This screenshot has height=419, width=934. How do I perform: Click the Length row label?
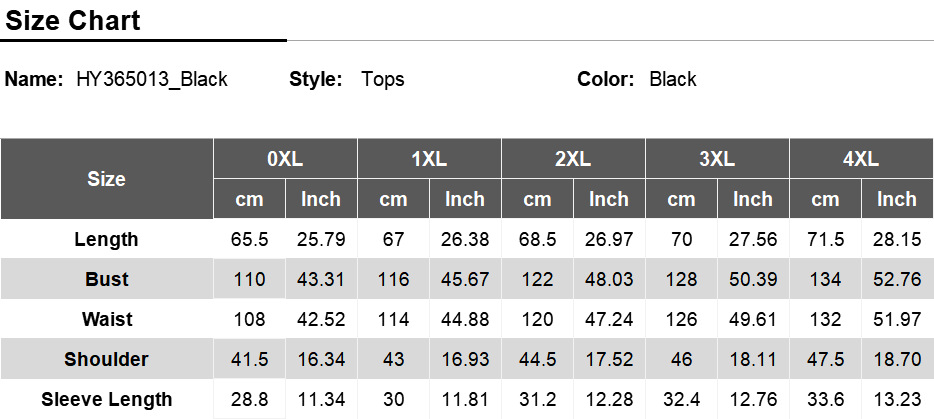107,239
